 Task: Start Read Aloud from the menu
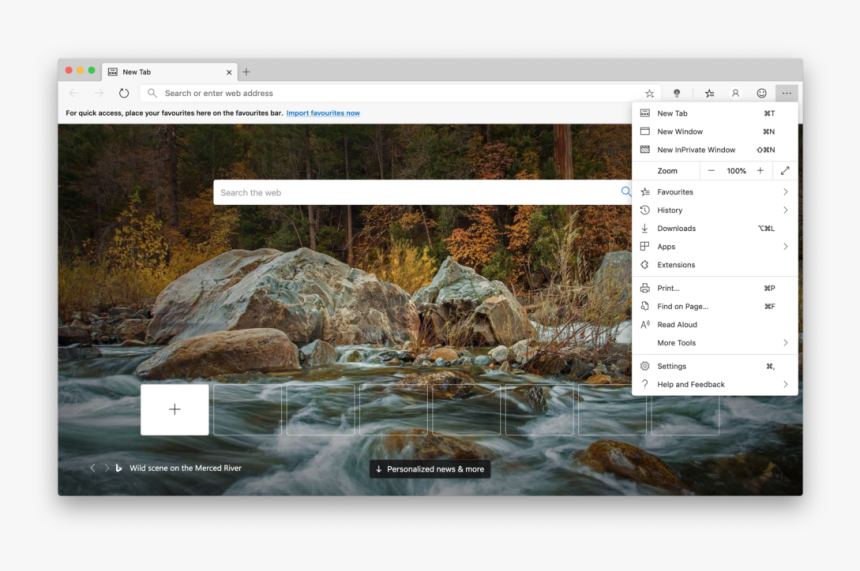[x=715, y=324]
